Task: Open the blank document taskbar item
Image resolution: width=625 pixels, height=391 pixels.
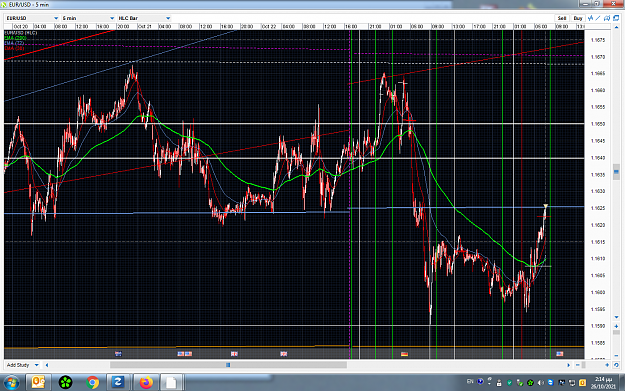Action: pyautogui.click(x=171, y=383)
